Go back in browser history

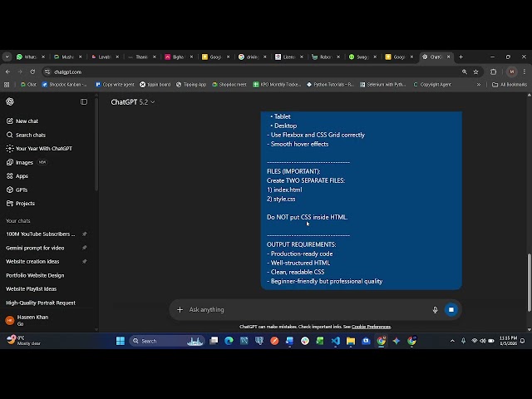tap(7, 72)
